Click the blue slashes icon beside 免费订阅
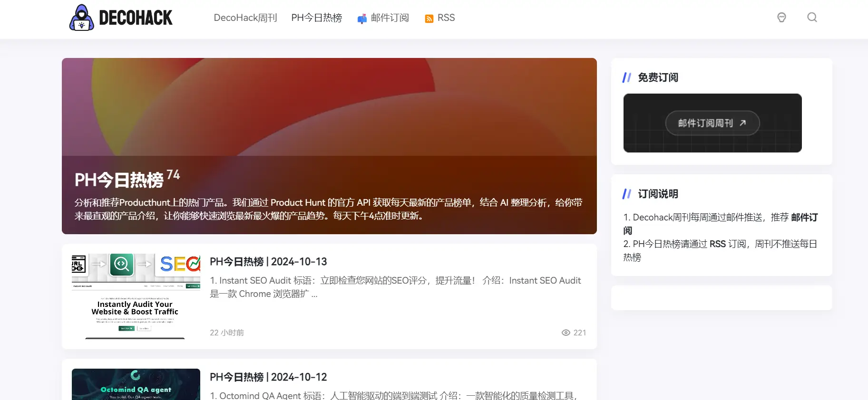This screenshot has width=868, height=400. pos(627,77)
